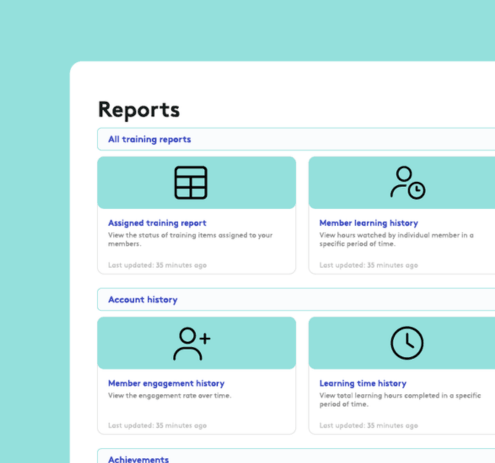Open the Member learning history link
Viewport: 495px width, 463px height.
(369, 223)
